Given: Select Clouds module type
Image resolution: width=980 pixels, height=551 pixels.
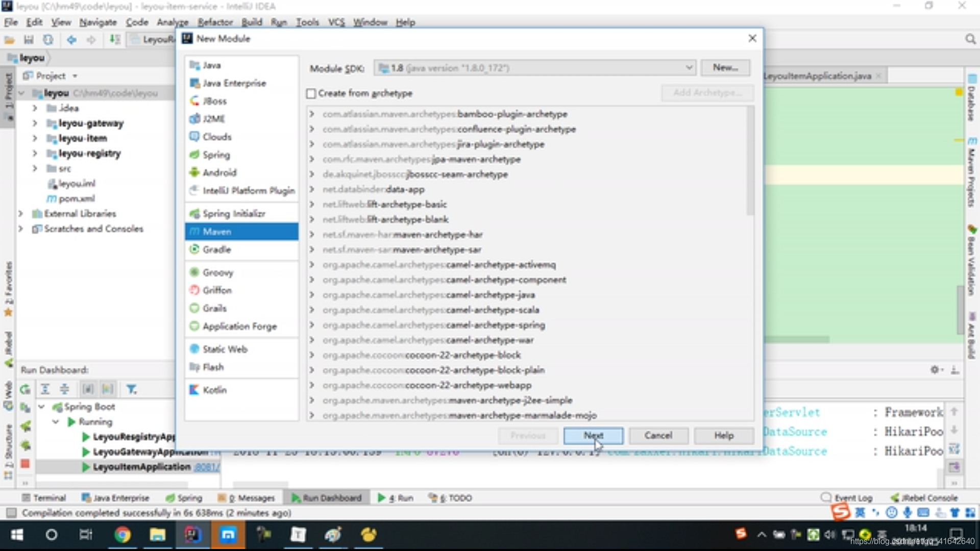Looking at the screenshot, I should (217, 137).
